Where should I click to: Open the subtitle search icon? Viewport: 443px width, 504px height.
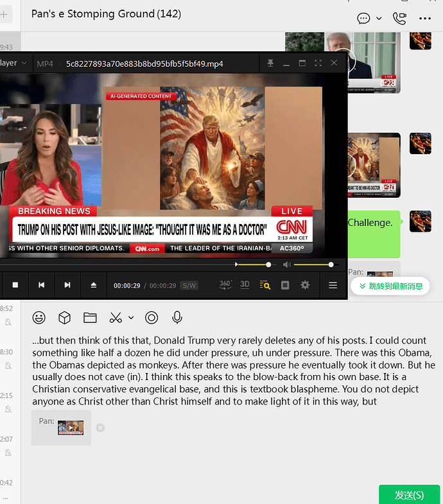click(265, 285)
